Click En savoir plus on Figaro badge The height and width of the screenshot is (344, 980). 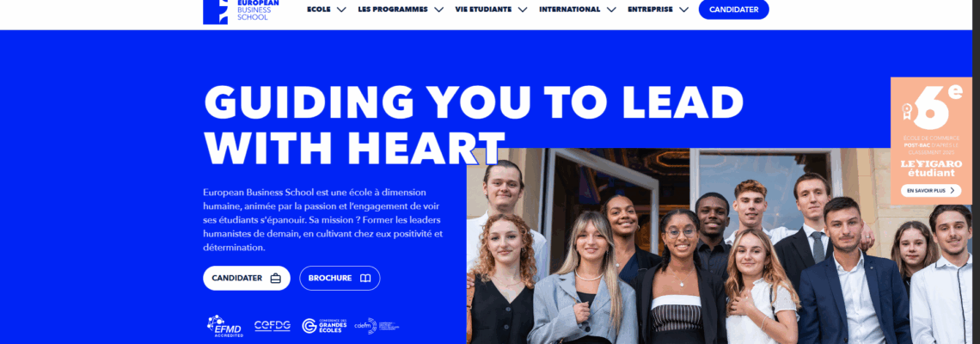[x=931, y=190]
